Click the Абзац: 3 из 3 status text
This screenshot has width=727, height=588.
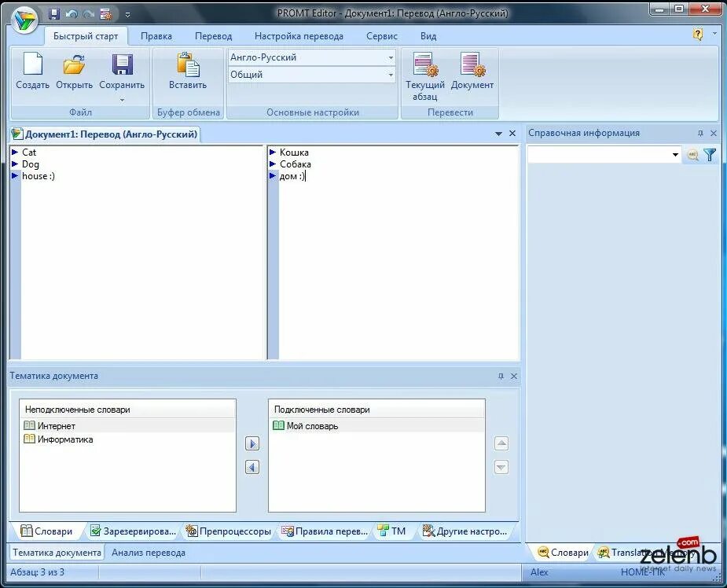point(37,572)
